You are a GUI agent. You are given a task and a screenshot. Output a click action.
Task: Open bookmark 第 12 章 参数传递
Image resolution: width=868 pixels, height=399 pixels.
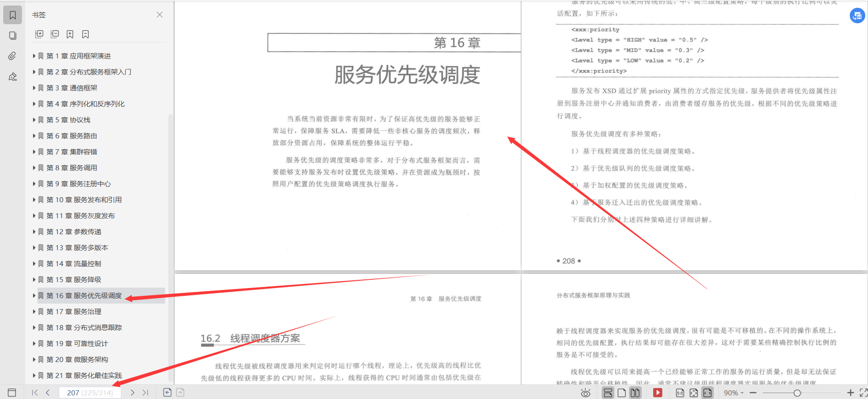click(74, 231)
